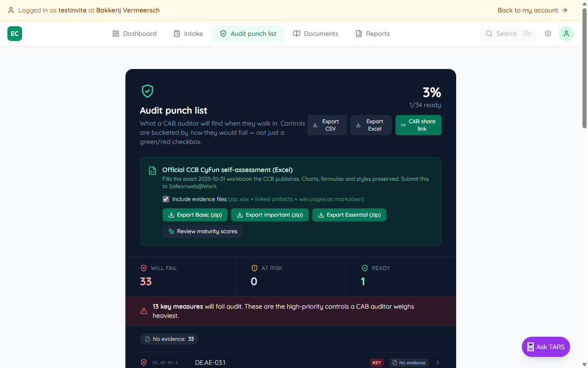Click the CAB share link button

(418, 125)
